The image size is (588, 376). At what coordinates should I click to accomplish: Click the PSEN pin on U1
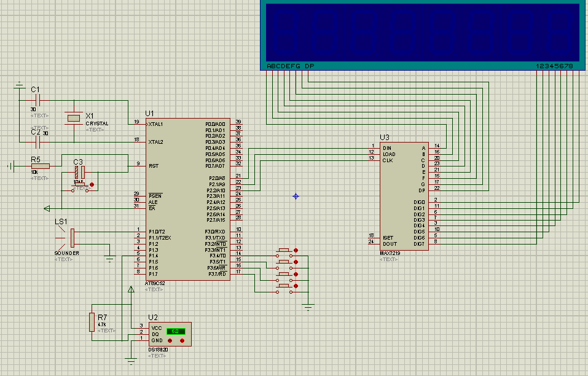coord(140,196)
